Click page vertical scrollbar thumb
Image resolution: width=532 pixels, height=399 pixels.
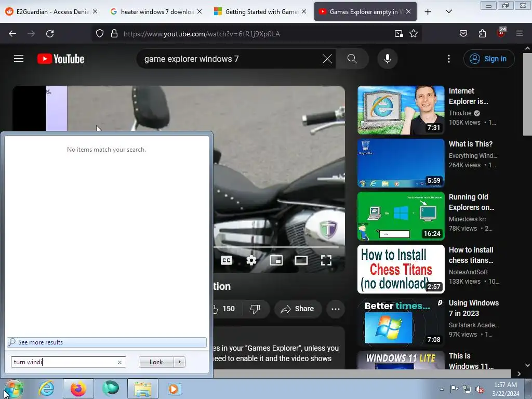(x=527, y=95)
